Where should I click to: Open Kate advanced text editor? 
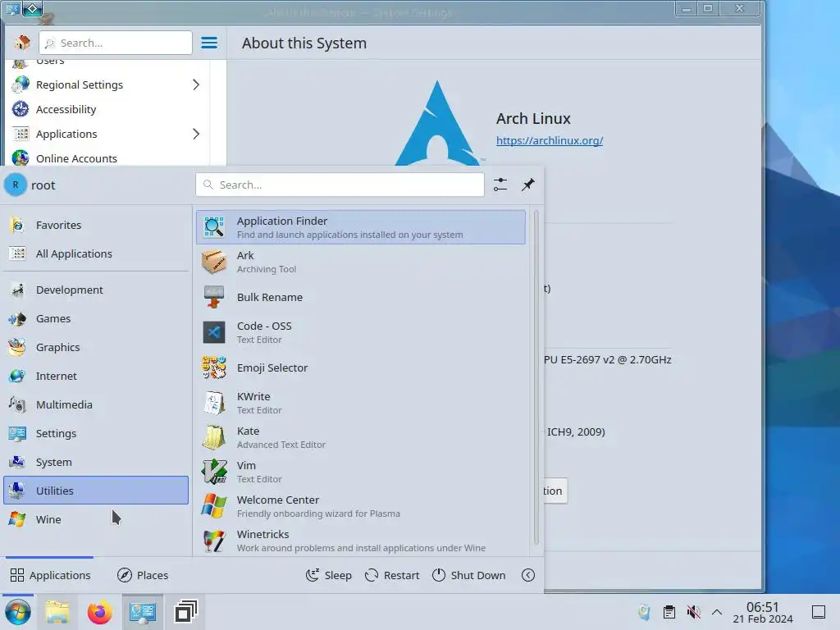click(x=361, y=437)
